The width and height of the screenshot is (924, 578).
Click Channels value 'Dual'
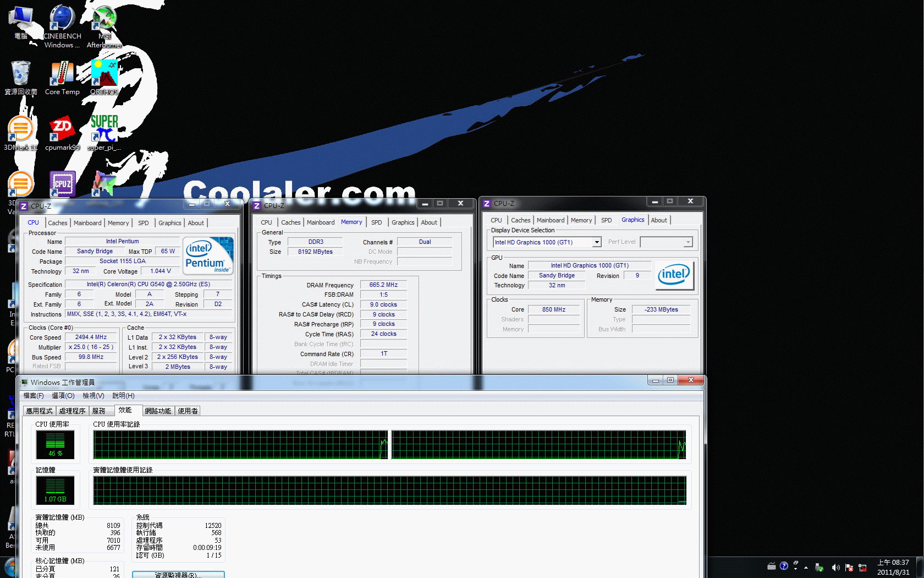(425, 242)
